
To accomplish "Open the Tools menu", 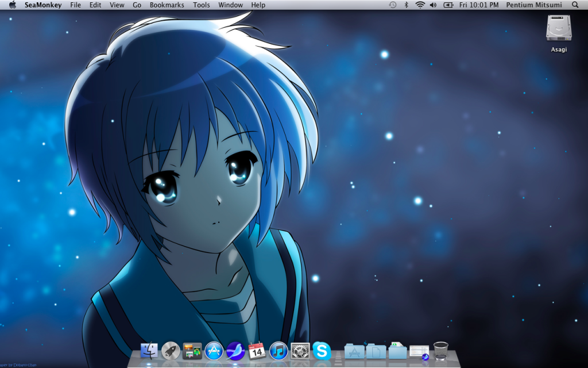I will pos(202,5).
